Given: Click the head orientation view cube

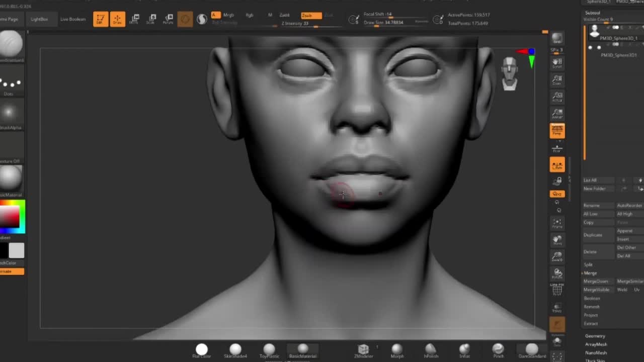Looking at the screenshot, I should [510, 73].
